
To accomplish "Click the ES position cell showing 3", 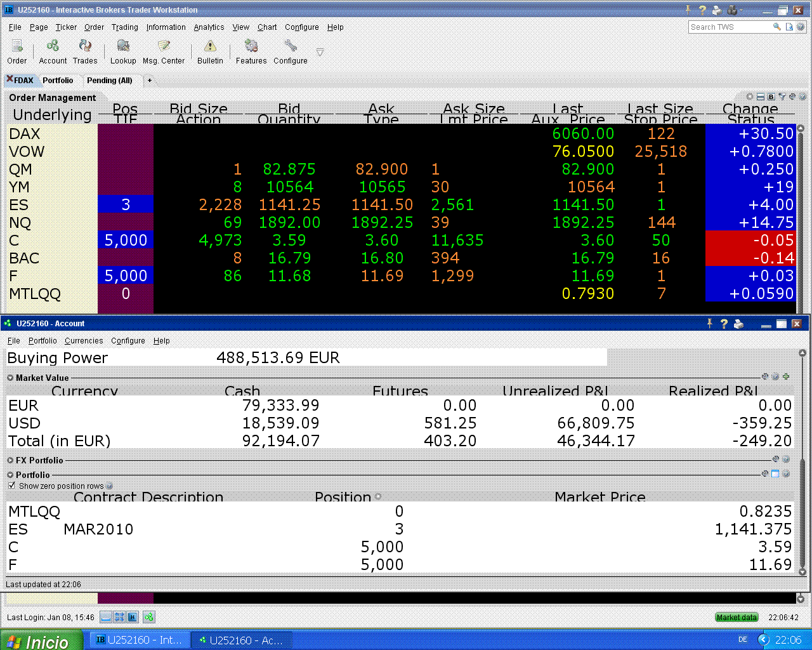I will [126, 204].
